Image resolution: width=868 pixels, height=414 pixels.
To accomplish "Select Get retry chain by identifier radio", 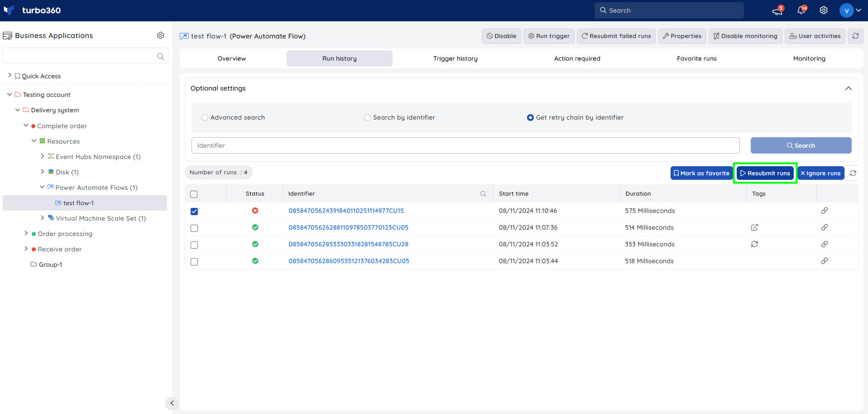I will [530, 117].
